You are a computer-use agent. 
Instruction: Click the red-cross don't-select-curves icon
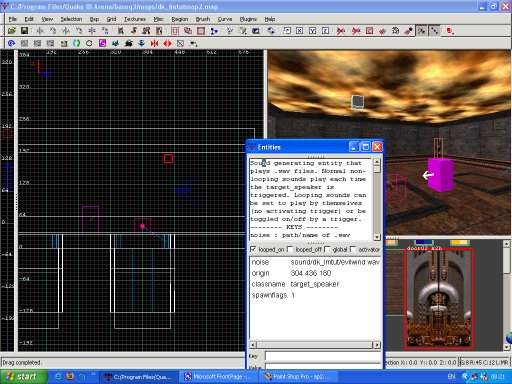tap(356, 31)
